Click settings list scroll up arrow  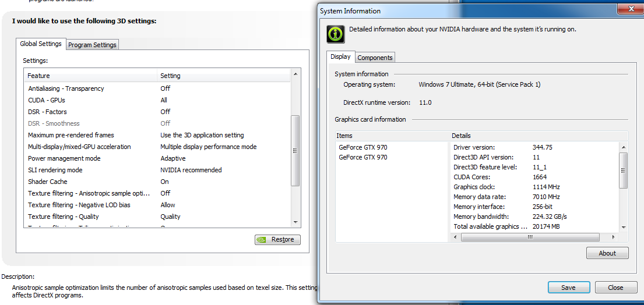(295, 74)
